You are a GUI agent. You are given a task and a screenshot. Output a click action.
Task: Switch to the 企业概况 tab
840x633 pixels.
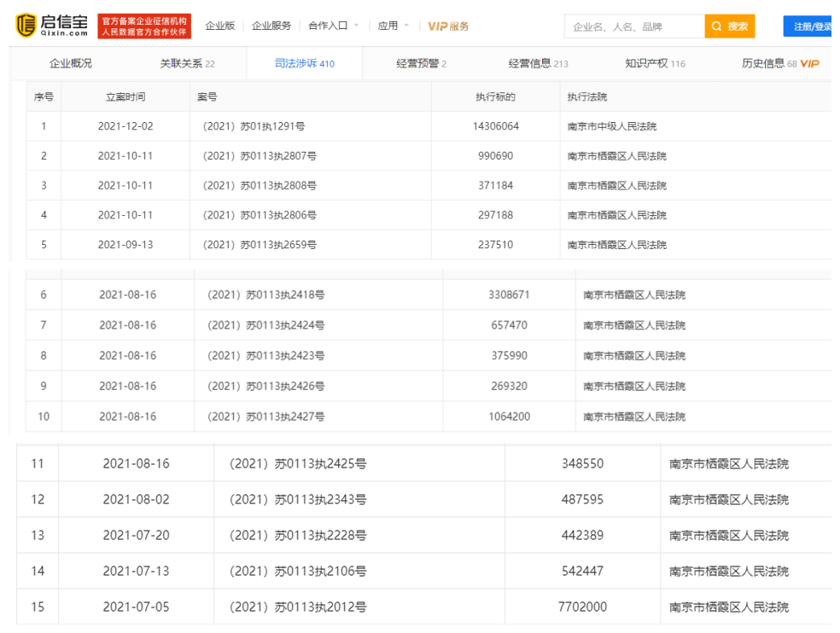pos(71,64)
